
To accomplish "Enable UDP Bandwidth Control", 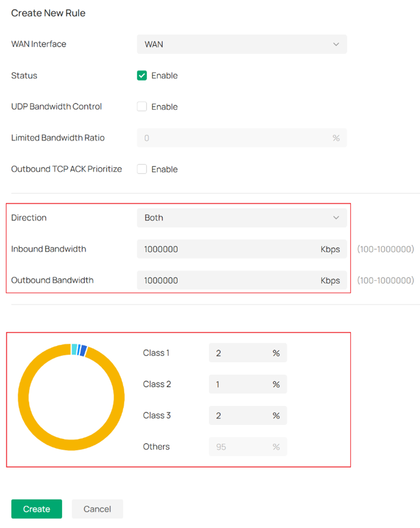I will 142,106.
